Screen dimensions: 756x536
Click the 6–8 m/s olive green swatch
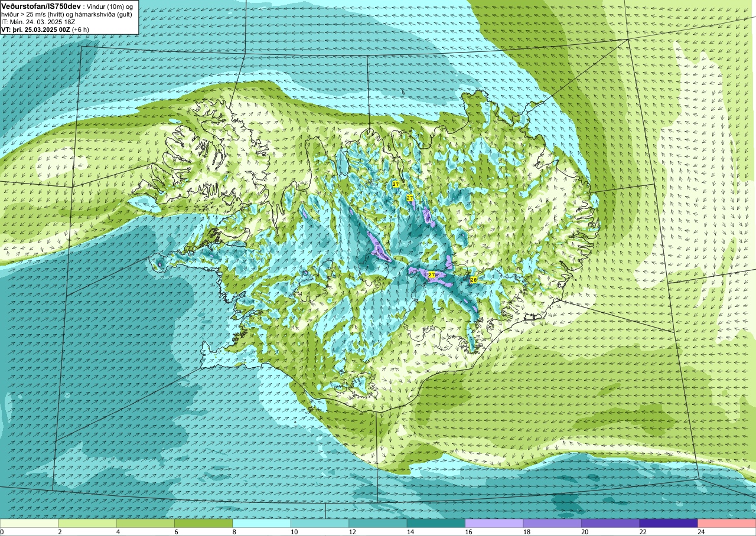[x=204, y=524]
